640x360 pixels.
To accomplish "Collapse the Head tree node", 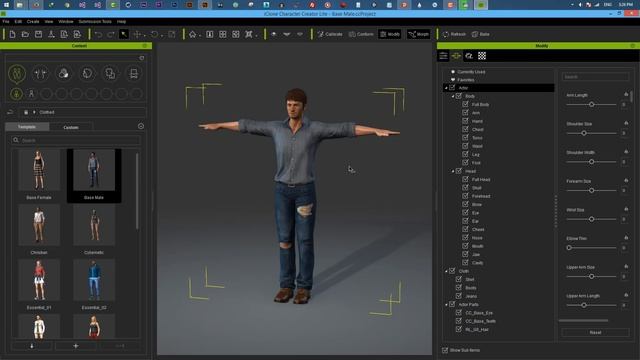I will [453, 171].
